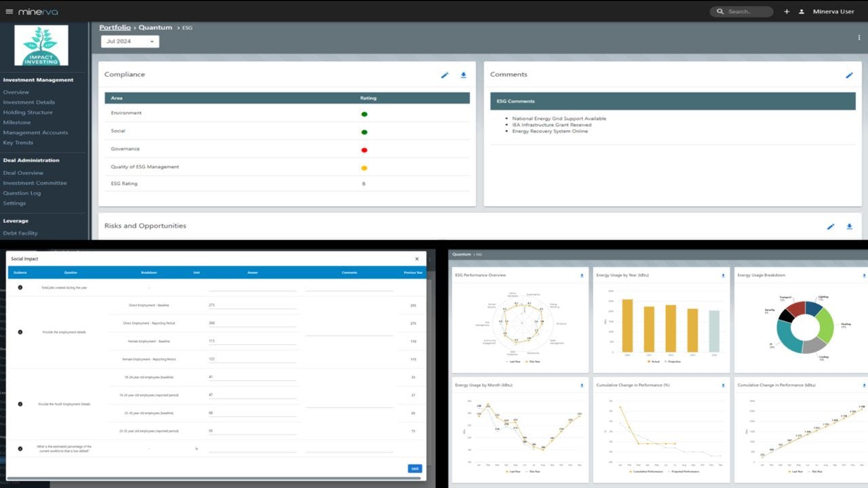Viewport: 868px width, 488px height.
Task: Click SAVE in the Social Impact dialog
Action: 414,468
